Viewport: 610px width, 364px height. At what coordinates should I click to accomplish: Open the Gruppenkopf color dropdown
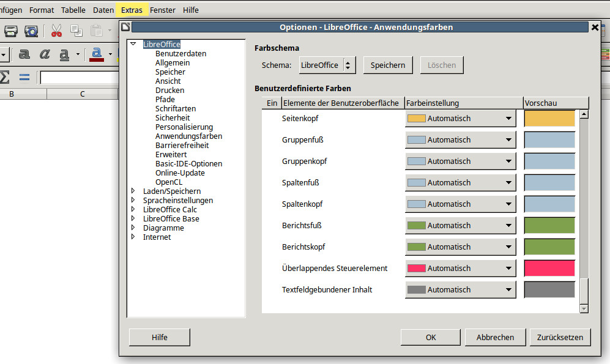(461, 161)
